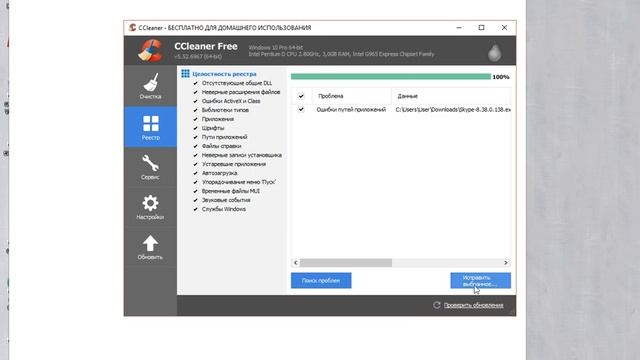Image resolution: width=640 pixels, height=360 pixels.
Task: Click the CCleaner Free title text
Action: 206,47
